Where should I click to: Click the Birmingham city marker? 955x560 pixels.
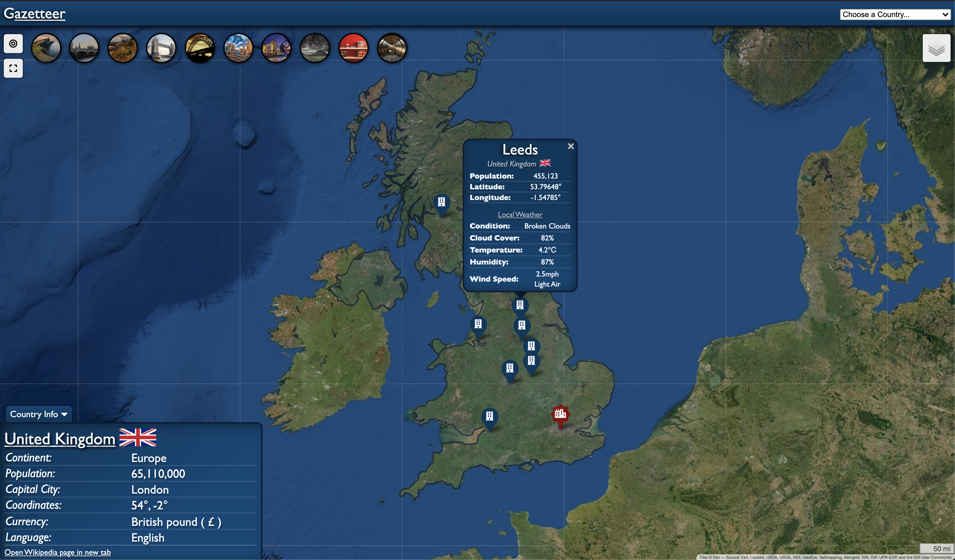[510, 368]
